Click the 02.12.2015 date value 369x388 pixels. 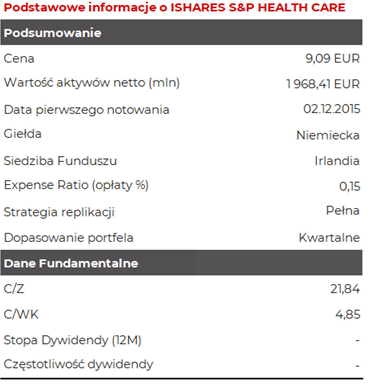pos(332,109)
